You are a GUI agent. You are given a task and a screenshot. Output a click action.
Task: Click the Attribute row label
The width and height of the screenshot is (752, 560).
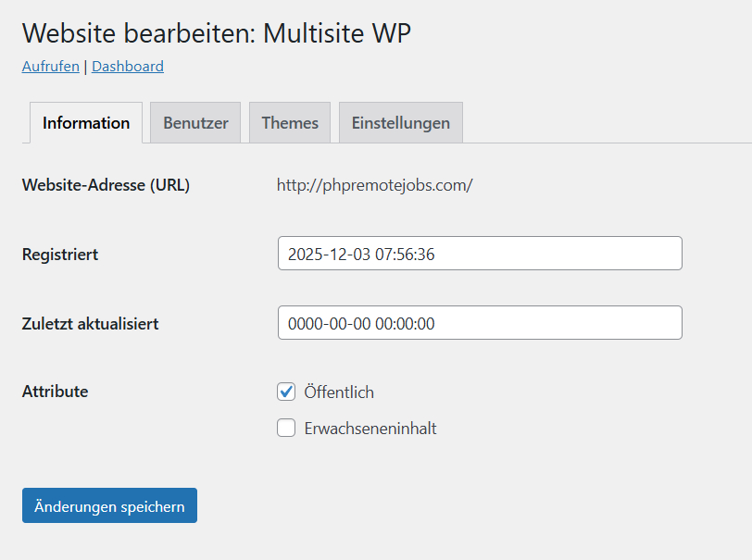point(55,392)
